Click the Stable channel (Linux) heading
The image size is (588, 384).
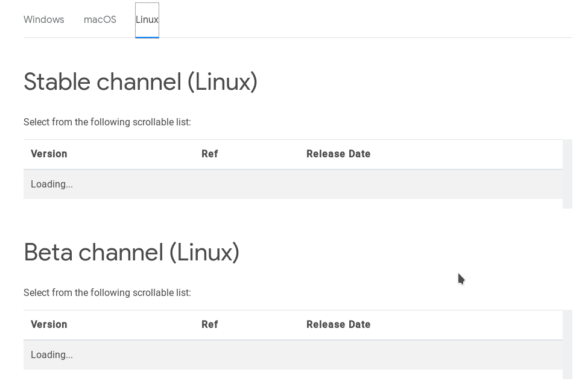tap(141, 81)
